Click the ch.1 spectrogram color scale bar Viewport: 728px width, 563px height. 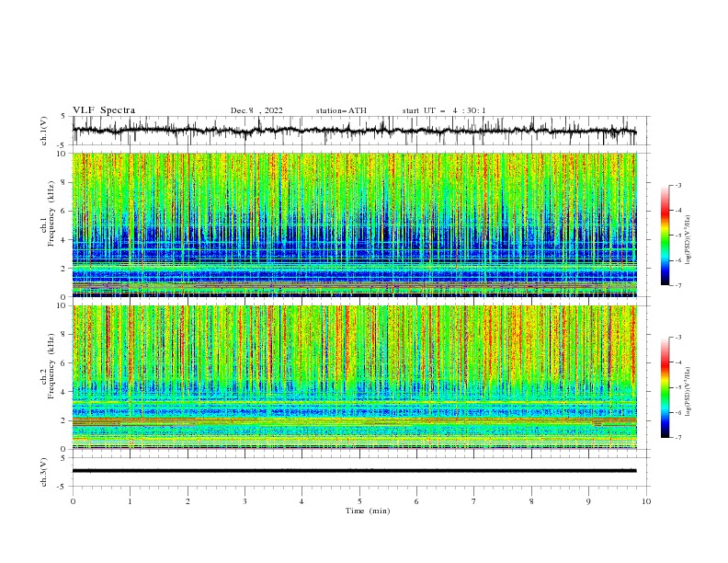665,236
